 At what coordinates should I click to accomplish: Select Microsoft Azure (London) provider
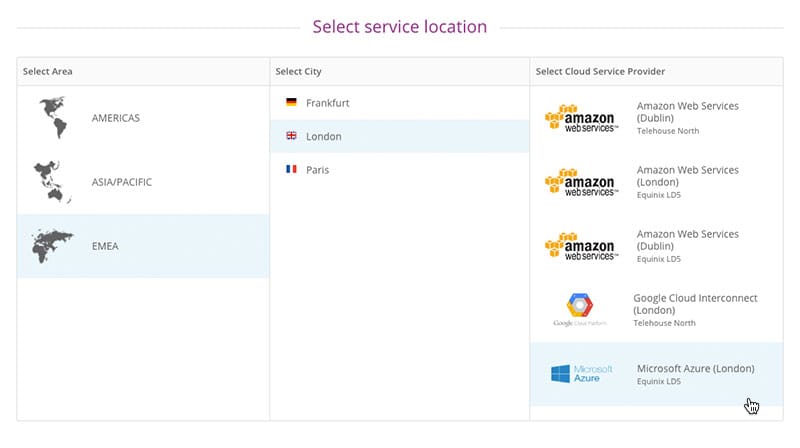tap(657, 374)
